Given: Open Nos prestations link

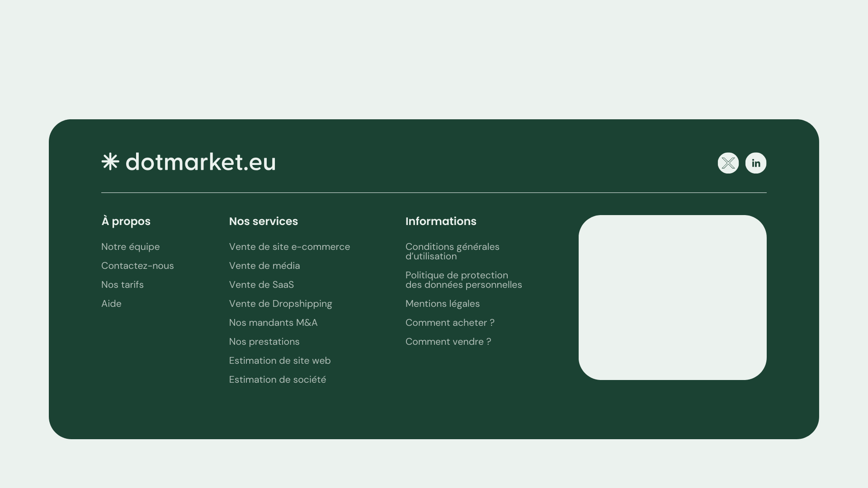Looking at the screenshot, I should point(264,342).
